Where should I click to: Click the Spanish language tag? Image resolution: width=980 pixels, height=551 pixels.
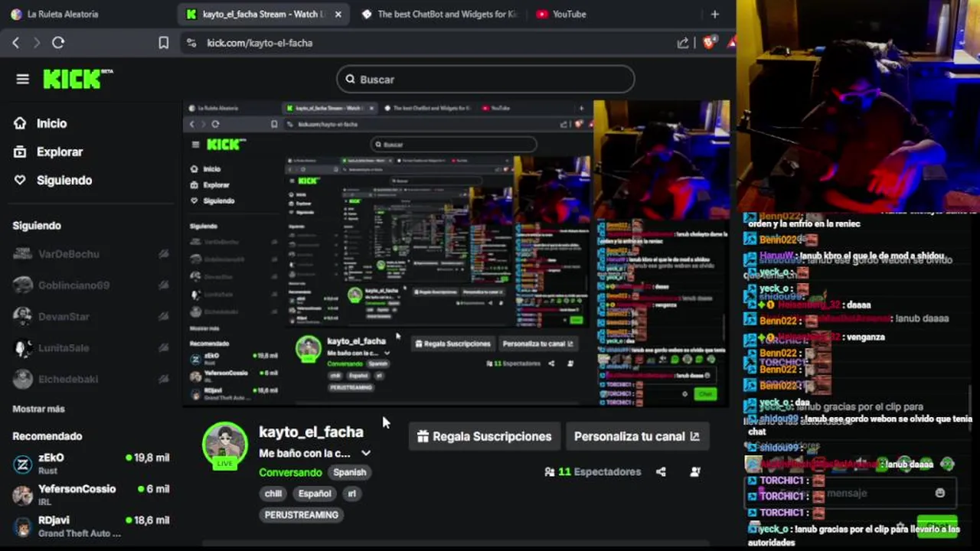(x=349, y=472)
